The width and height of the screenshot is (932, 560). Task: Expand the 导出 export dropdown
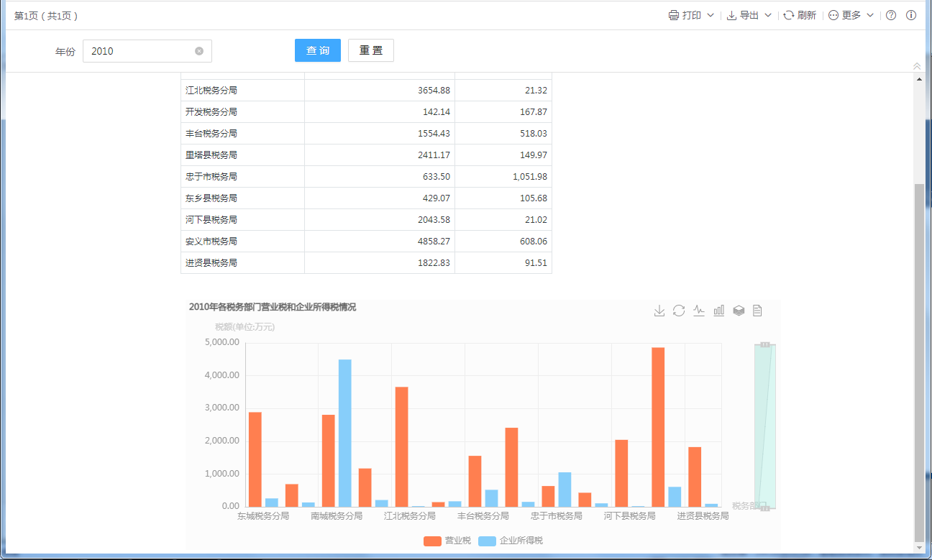[x=749, y=15]
